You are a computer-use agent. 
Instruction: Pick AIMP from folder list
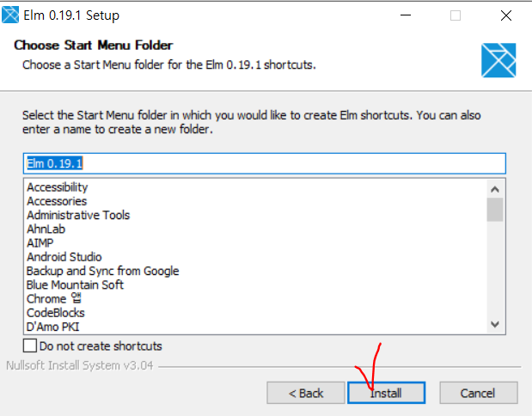click(x=40, y=243)
